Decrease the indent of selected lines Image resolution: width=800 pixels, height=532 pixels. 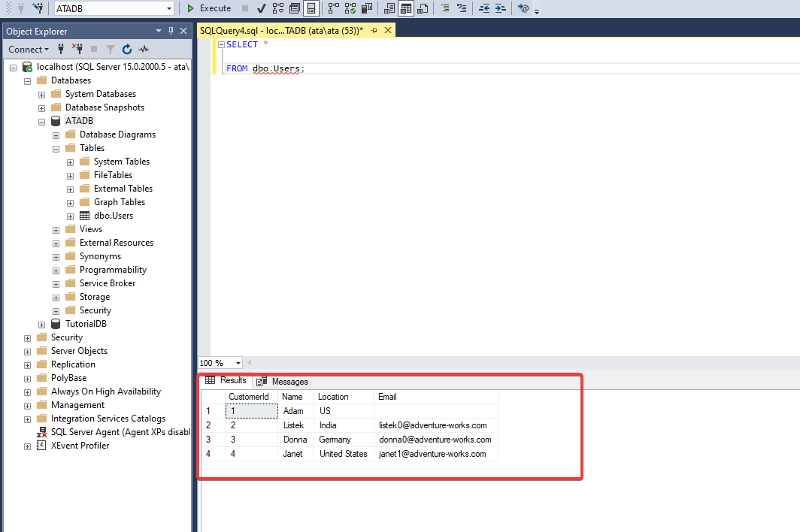pyautogui.click(x=484, y=8)
